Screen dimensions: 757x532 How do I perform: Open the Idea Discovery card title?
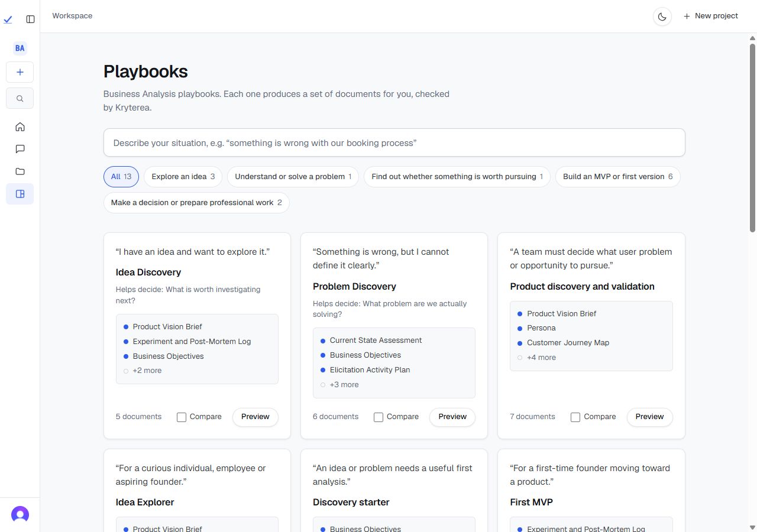tap(148, 273)
